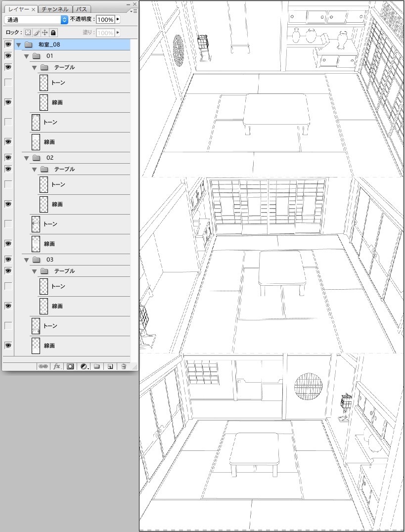Switch to the パス tab
The height and width of the screenshot is (532, 405).
click(82, 8)
